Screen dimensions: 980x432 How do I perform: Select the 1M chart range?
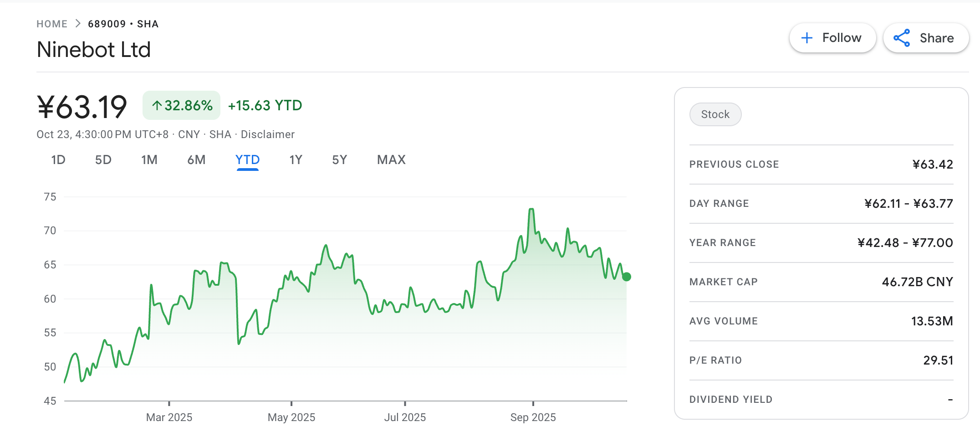point(149,160)
